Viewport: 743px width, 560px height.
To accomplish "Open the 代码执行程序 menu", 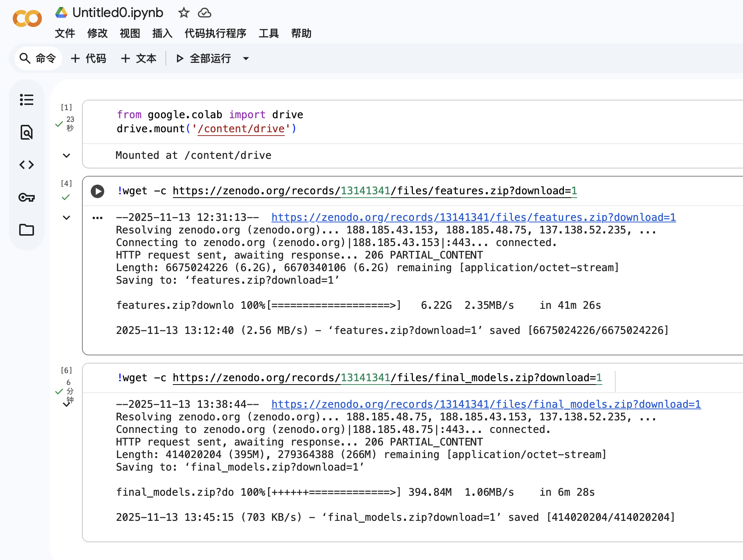I will 215,33.
